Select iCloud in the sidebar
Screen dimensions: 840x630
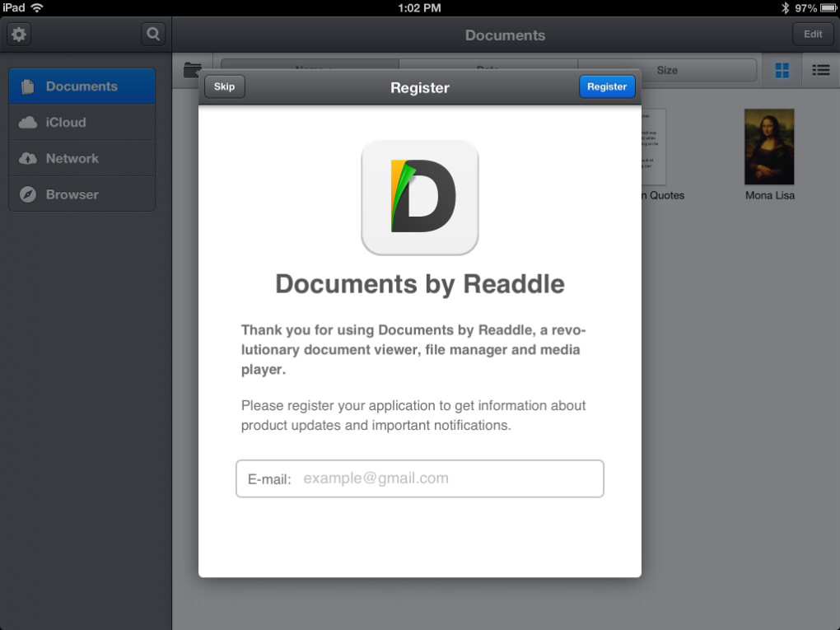(x=82, y=122)
